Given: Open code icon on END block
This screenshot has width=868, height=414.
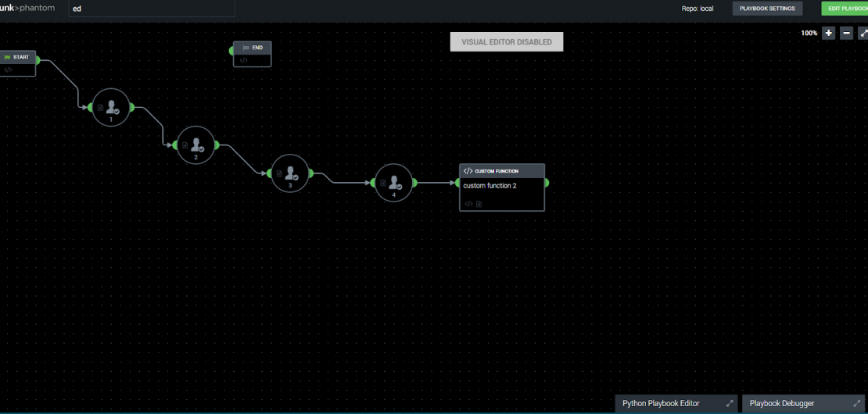Looking at the screenshot, I should point(244,60).
